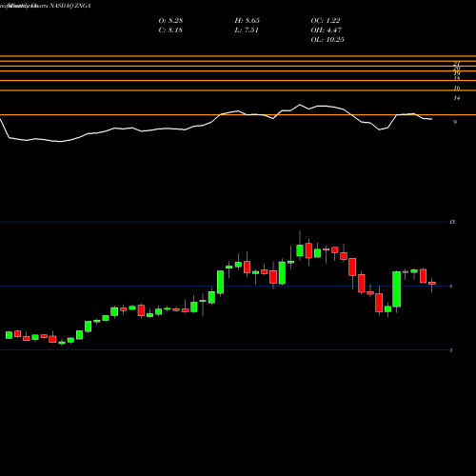The height and width of the screenshot is (476, 476).
Task: Select the open price O: 8.28
Action: (x=170, y=21)
